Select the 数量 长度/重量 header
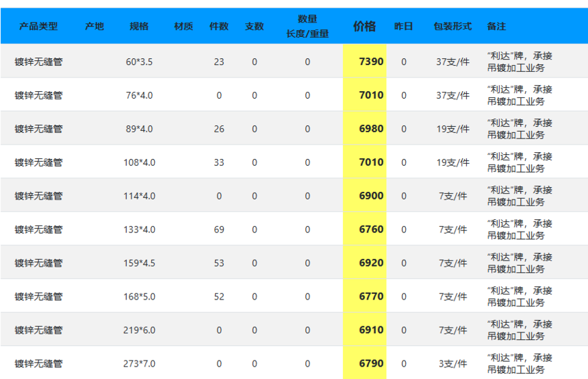The image size is (588, 379). click(307, 26)
